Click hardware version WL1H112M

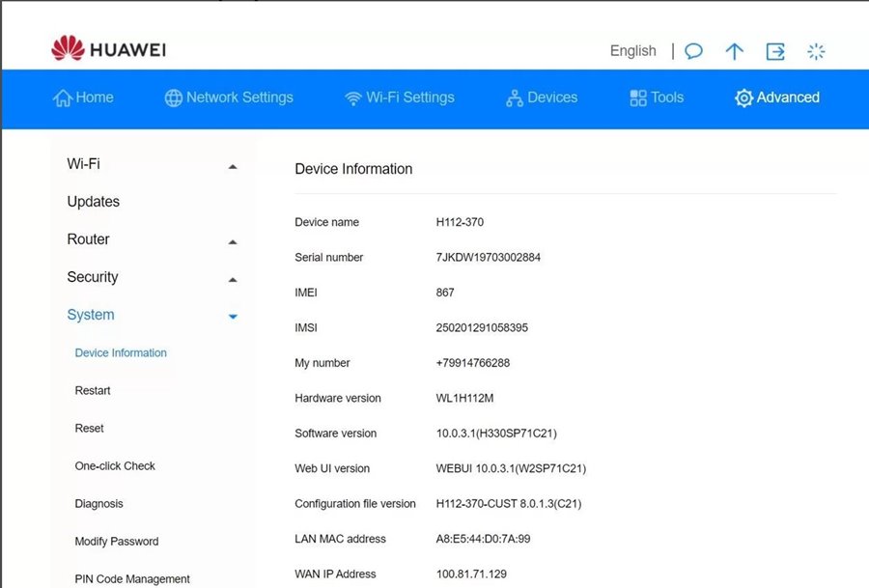point(464,398)
